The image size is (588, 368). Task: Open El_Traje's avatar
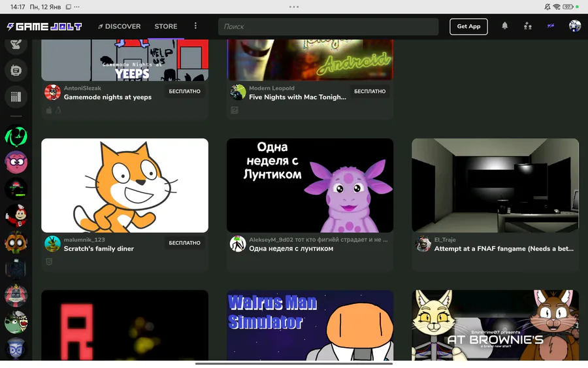[423, 244]
